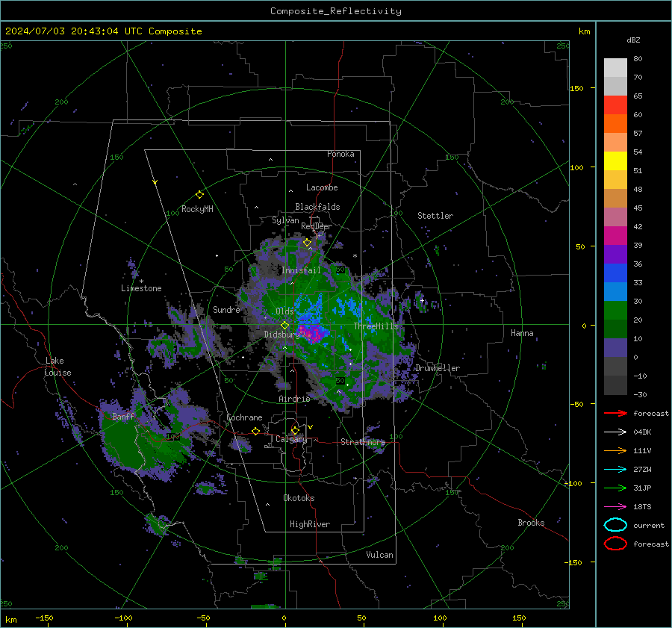Select the cyan current ellipse icon
Viewport: 672px width, 628px height.
point(615,525)
